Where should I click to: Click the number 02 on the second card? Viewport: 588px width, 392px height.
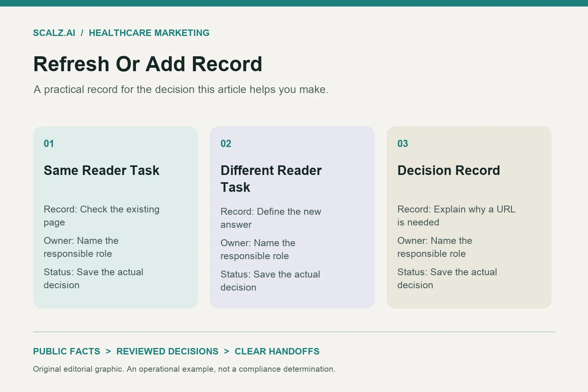[x=226, y=144]
